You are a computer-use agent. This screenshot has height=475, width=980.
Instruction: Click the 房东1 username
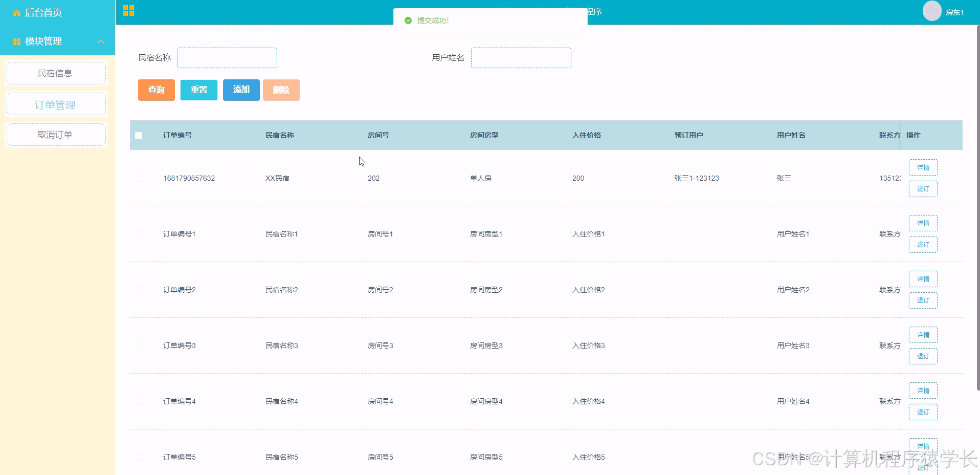(x=954, y=12)
